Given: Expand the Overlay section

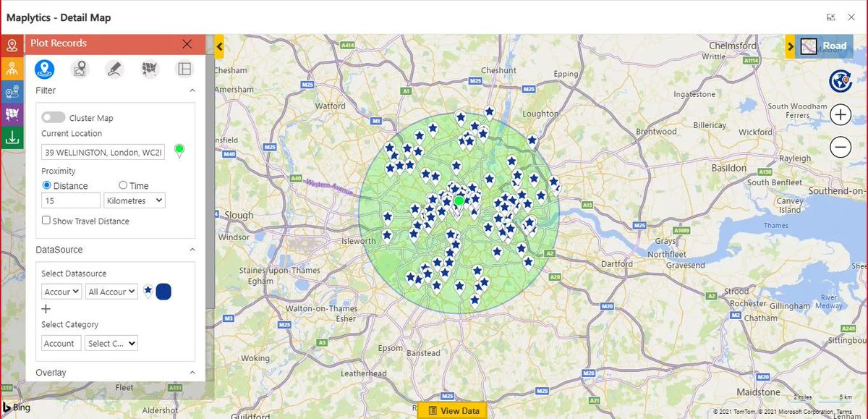Looking at the screenshot, I should pyautogui.click(x=192, y=372).
